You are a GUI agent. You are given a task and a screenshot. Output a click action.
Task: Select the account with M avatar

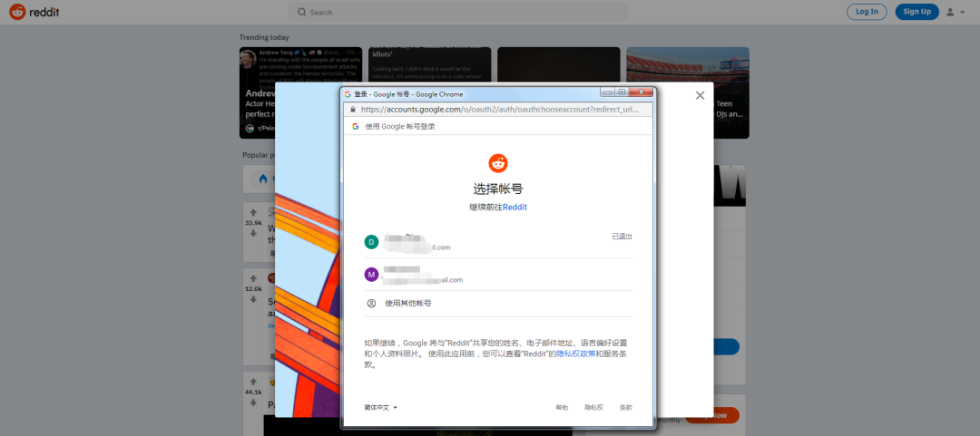point(498,275)
